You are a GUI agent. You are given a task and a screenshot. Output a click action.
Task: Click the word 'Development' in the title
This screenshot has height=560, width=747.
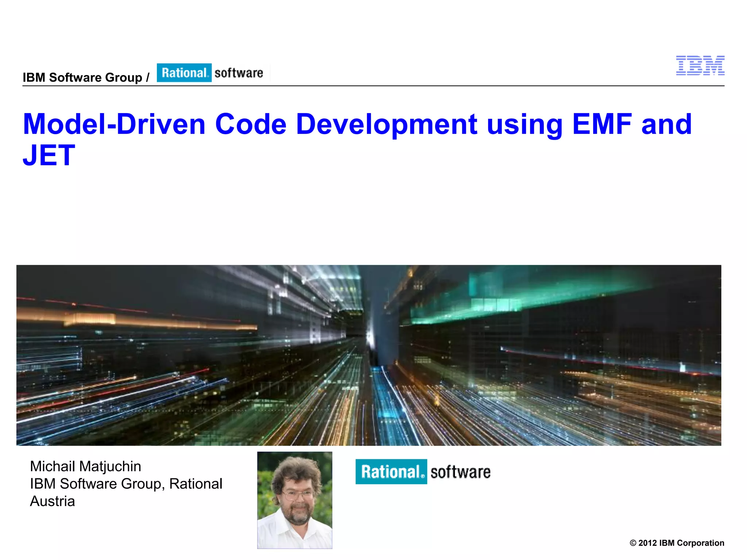click(x=387, y=124)
